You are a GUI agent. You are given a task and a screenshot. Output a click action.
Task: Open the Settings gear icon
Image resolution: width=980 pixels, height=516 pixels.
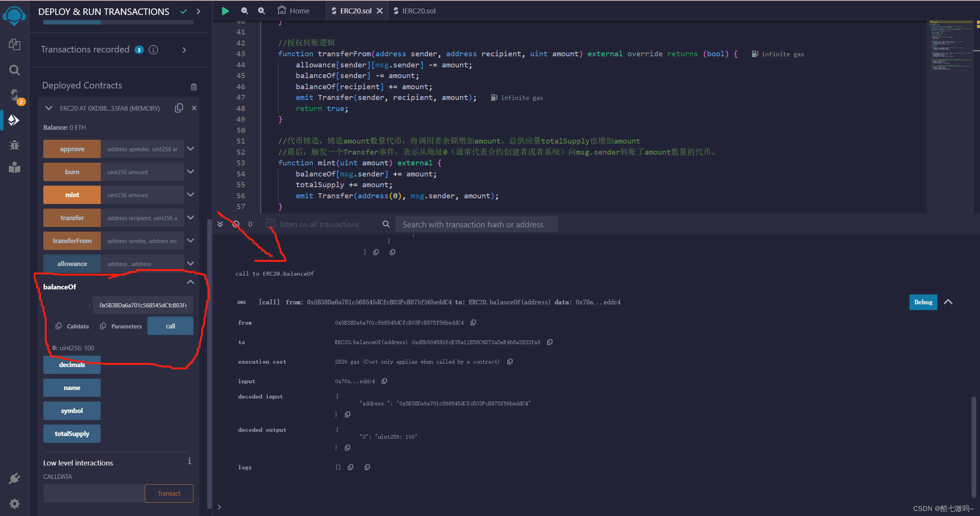(x=15, y=504)
